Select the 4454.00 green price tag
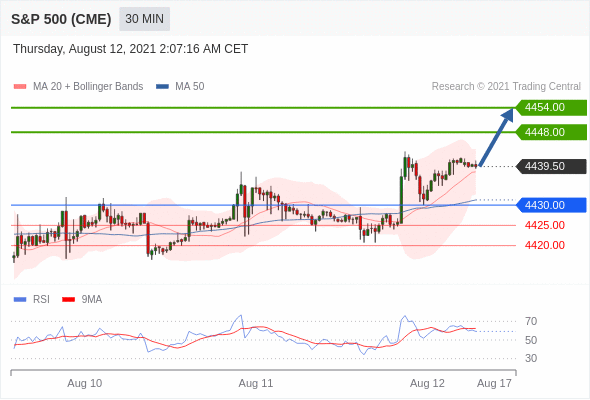The height and width of the screenshot is (400, 590). point(551,107)
